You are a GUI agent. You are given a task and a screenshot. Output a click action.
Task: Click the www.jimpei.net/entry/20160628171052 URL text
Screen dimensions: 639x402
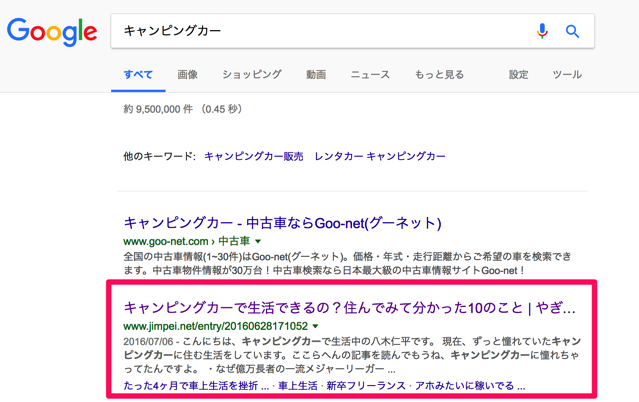coord(216,326)
